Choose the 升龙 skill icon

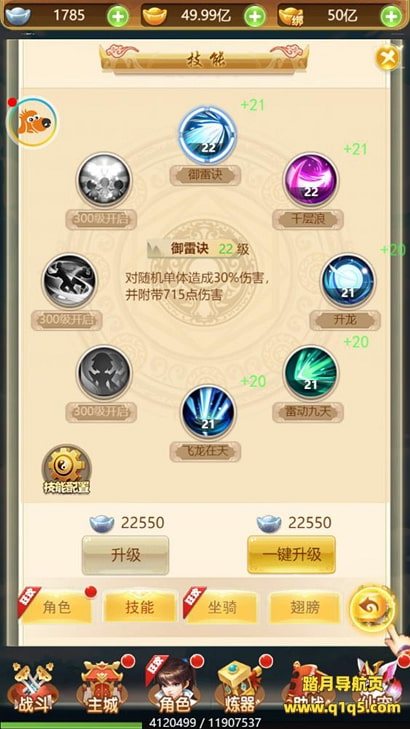348,281
